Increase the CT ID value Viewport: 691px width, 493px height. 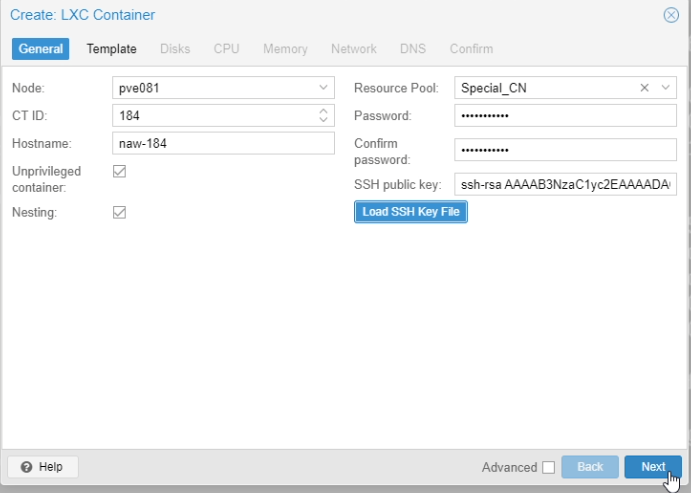[323, 111]
